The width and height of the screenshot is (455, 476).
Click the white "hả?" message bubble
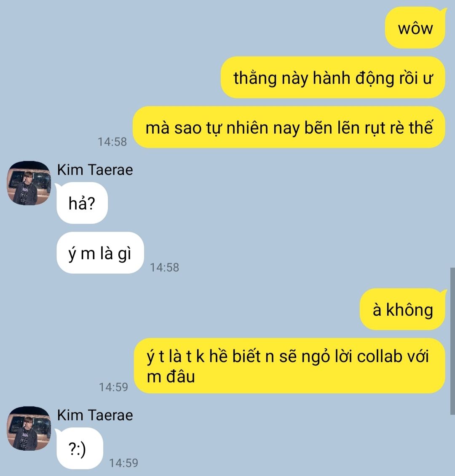tap(82, 203)
